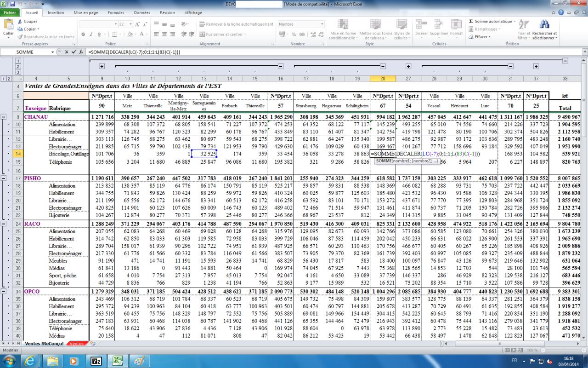
Task: Collapse the CHANAU row group with minus button
Action: coord(4,117)
